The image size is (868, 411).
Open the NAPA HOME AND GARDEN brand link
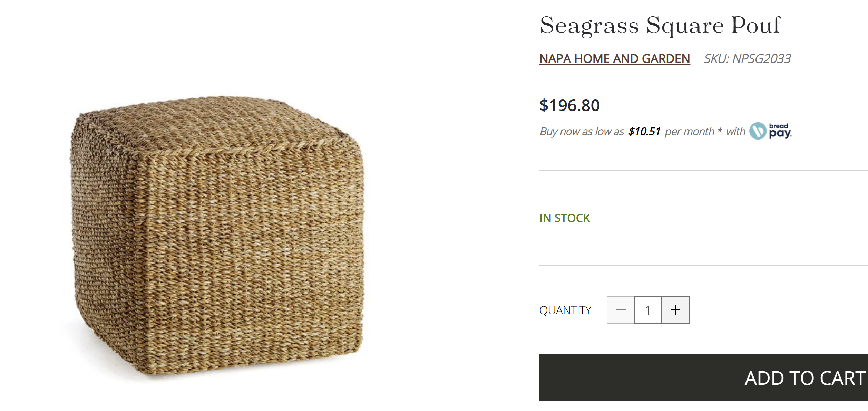coord(614,59)
